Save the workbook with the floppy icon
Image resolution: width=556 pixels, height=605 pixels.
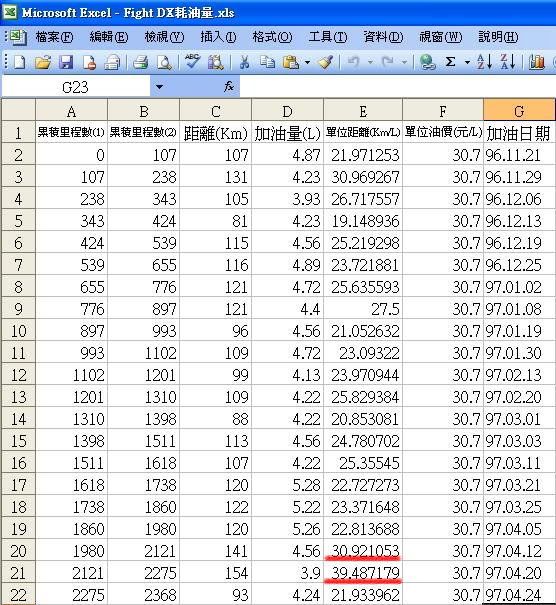(66, 62)
